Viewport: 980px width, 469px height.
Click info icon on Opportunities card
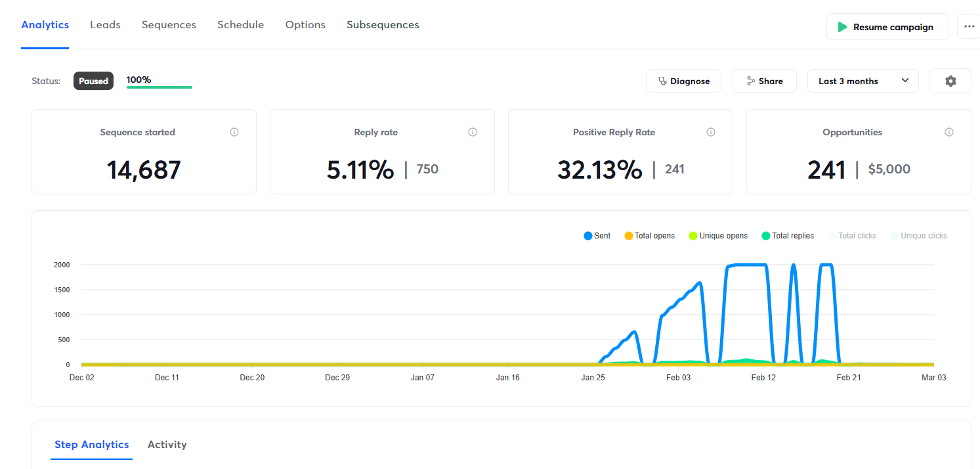(948, 132)
